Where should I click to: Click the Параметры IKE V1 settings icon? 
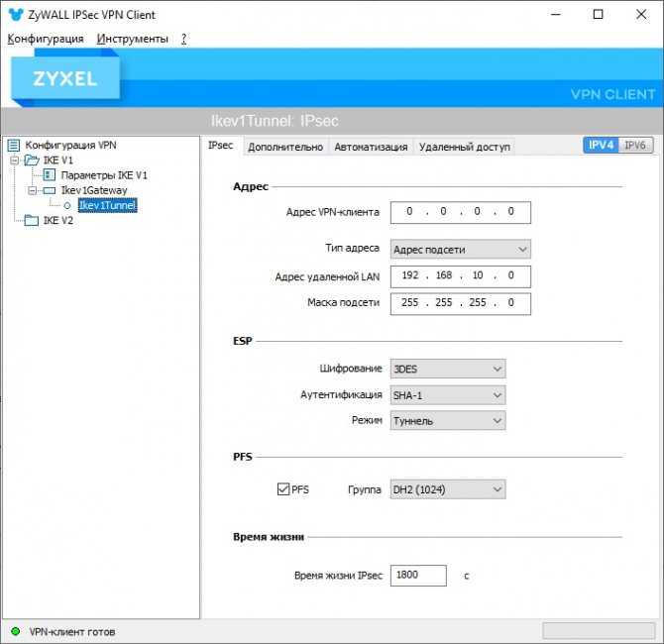coord(50,174)
